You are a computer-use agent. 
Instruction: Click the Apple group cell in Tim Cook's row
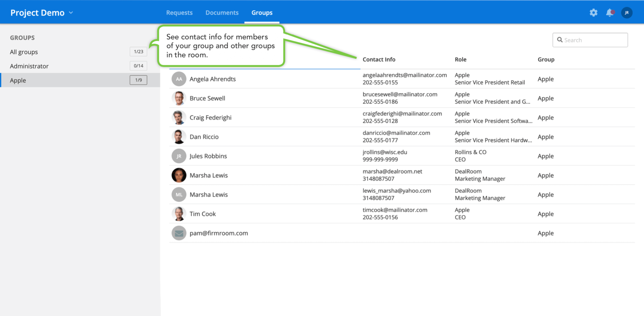coord(546,214)
